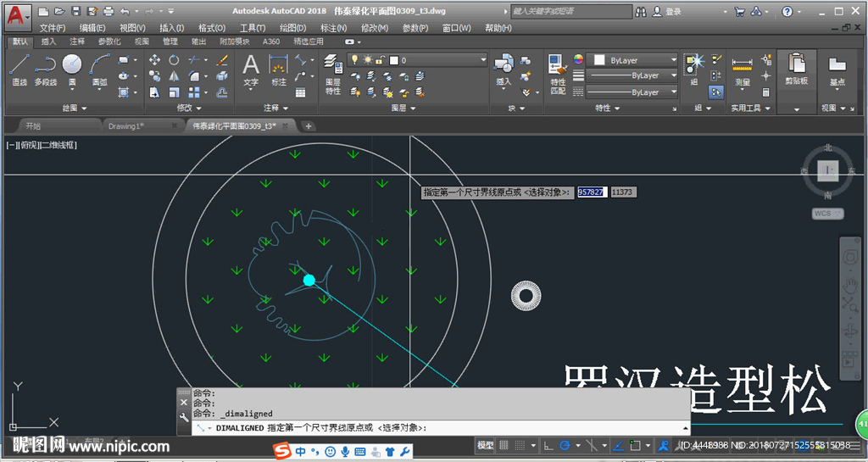
Task: Toggle 2D object snap in status bar
Action: tap(636, 445)
